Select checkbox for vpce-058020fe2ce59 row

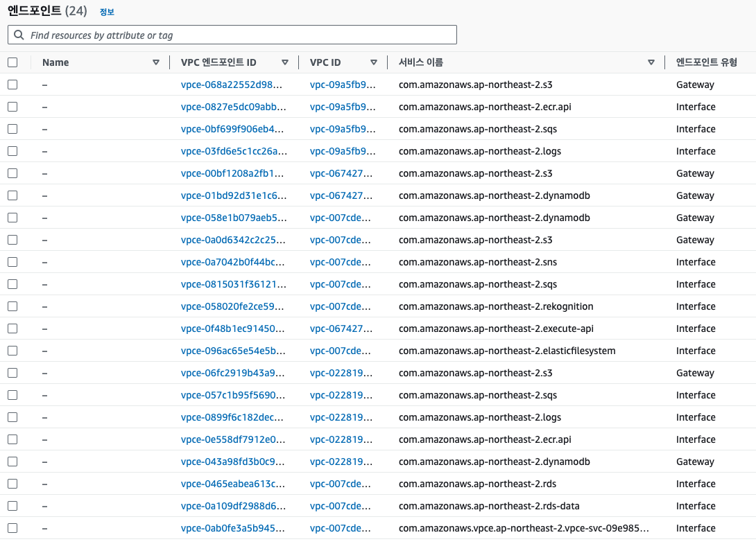point(12,306)
